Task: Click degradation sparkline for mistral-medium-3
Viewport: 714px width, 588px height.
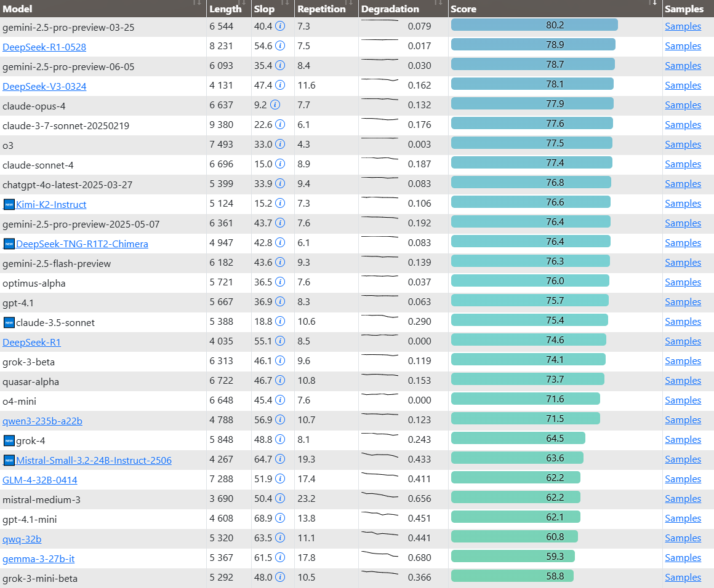Action: point(380,495)
